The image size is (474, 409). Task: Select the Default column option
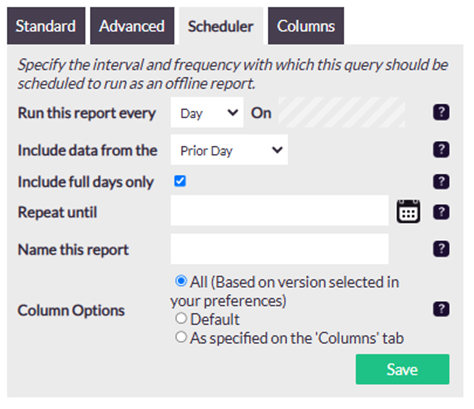181,318
